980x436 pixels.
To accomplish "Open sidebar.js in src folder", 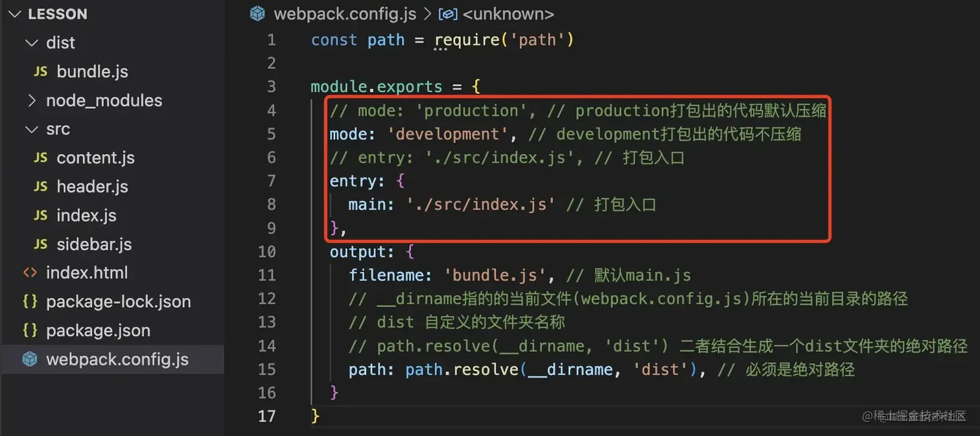I will [x=94, y=244].
